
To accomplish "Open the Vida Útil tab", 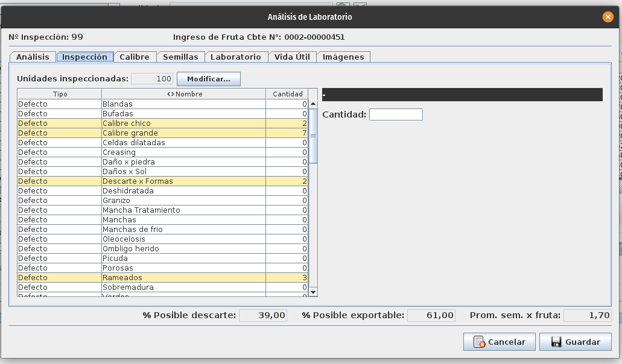I will [x=292, y=57].
